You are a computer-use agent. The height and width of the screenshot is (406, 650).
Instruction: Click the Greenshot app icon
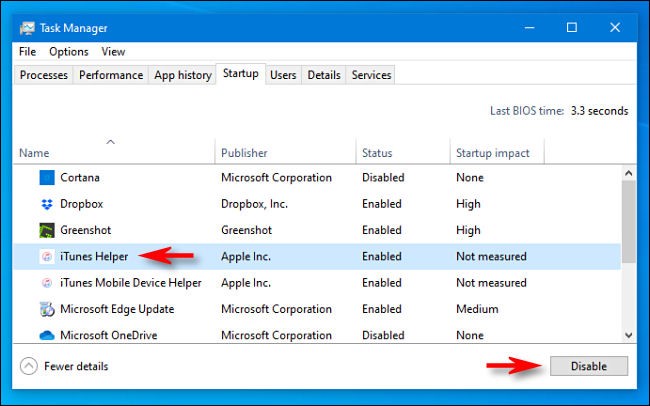pyautogui.click(x=47, y=230)
